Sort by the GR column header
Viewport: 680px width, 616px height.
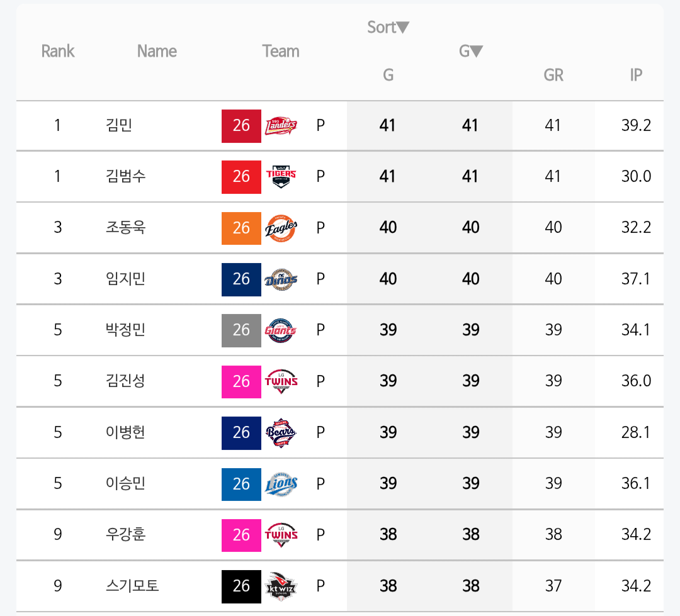point(553,75)
